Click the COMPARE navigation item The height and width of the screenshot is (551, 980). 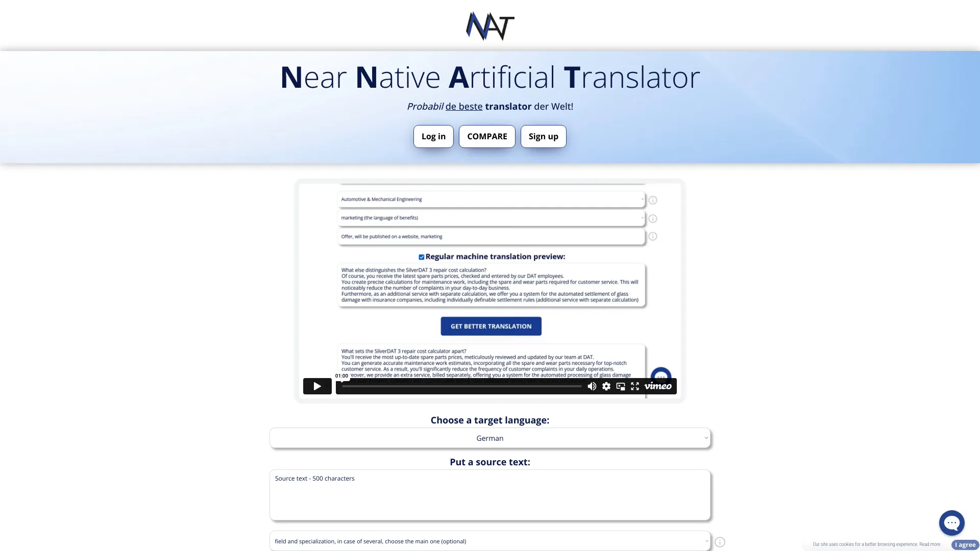coord(487,136)
